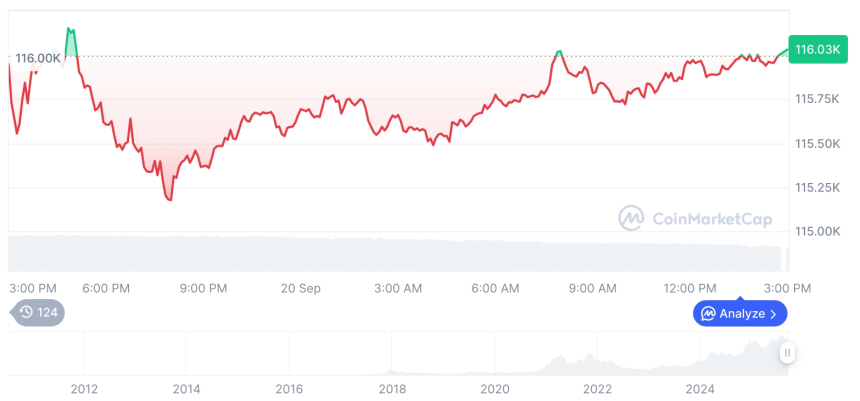This screenshot has width=860, height=401.
Task: Click the 115.00K y-axis price label
Action: 815,232
